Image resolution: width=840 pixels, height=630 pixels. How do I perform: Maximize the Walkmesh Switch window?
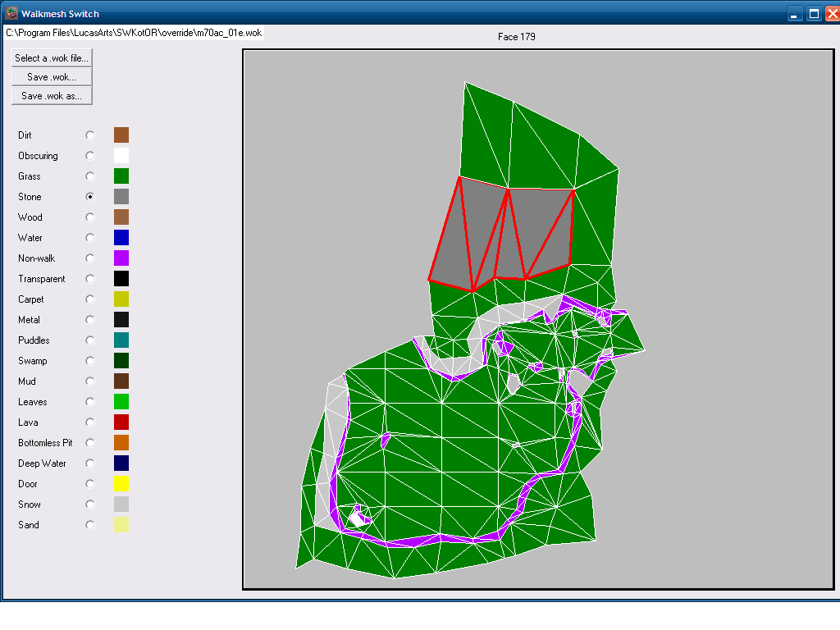tap(814, 14)
